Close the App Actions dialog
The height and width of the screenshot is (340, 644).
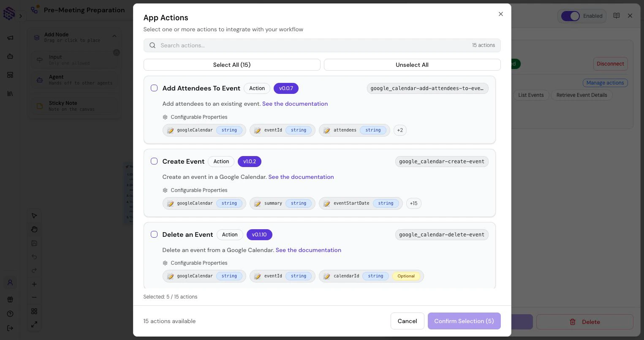coord(500,14)
